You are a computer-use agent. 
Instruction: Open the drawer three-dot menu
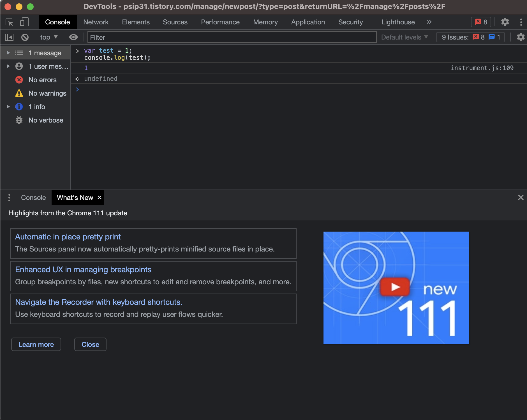[x=9, y=198]
